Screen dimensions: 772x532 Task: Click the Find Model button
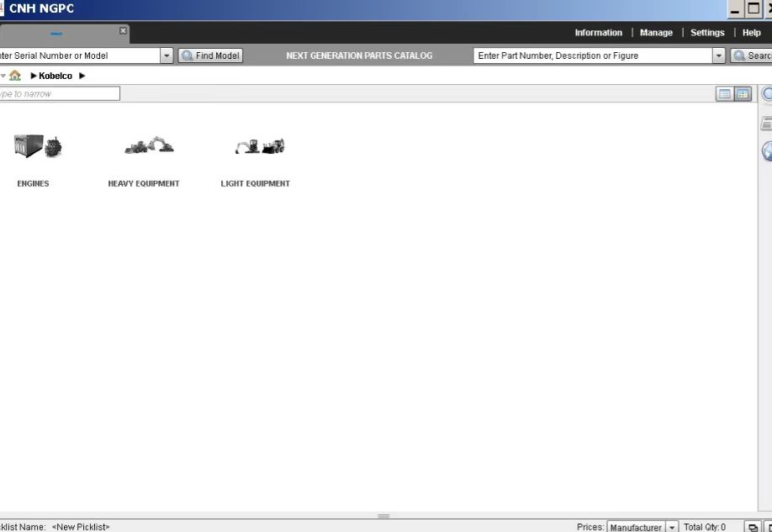click(211, 55)
